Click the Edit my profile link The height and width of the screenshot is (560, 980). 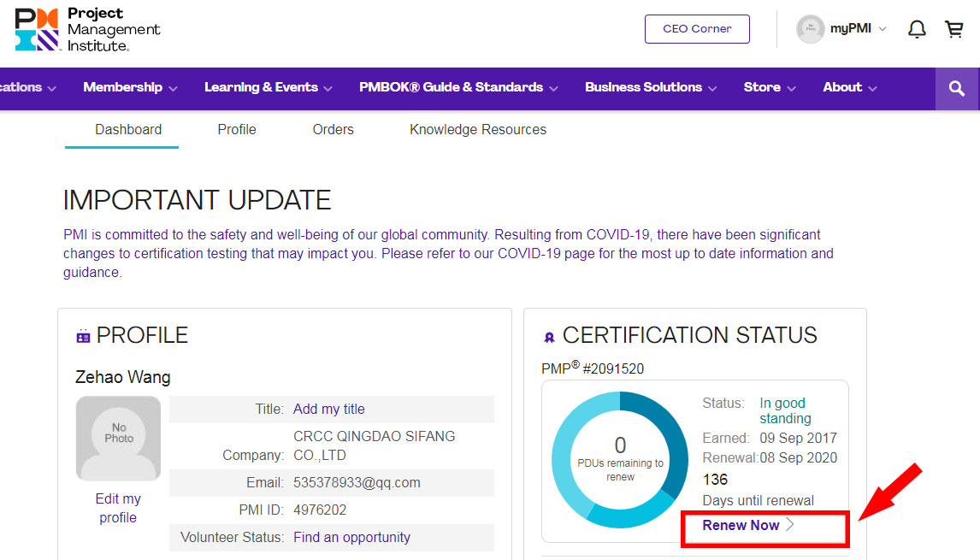(118, 508)
